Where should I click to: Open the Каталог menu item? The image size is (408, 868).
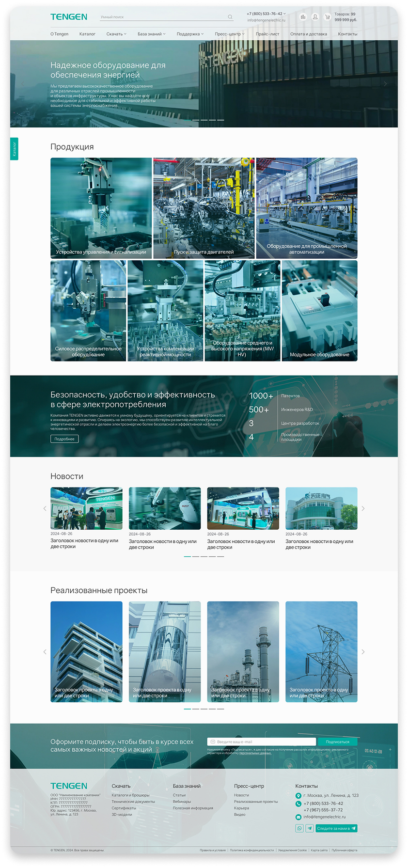click(x=87, y=34)
